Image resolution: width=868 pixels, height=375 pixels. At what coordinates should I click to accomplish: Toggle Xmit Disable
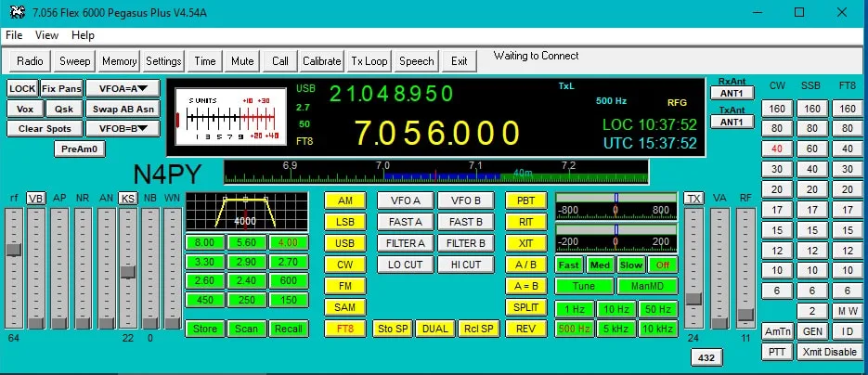point(829,352)
